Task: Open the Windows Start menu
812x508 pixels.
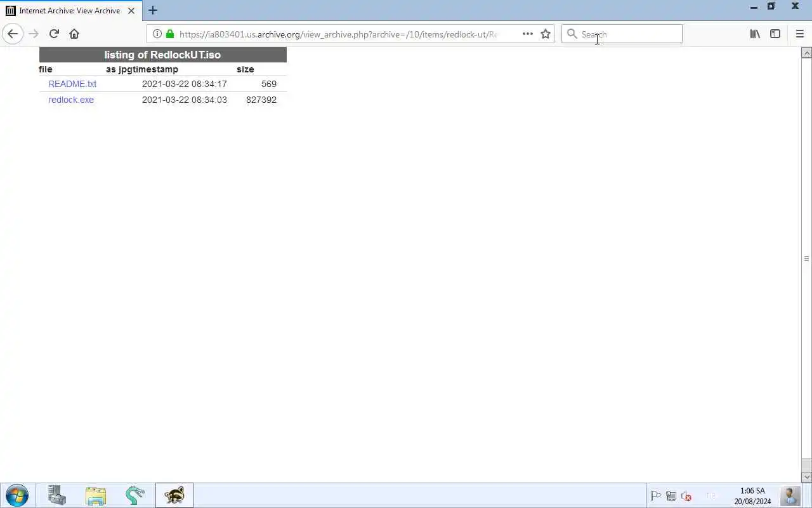Action: point(17,495)
